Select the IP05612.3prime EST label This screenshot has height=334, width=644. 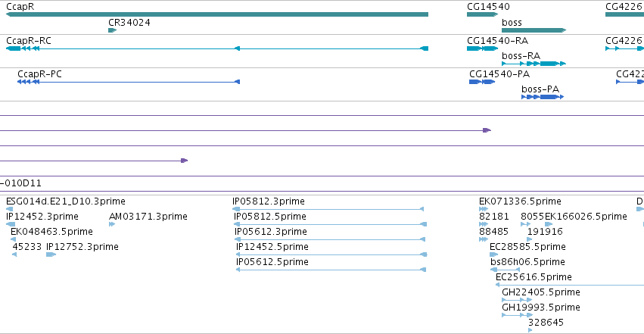[x=271, y=232]
